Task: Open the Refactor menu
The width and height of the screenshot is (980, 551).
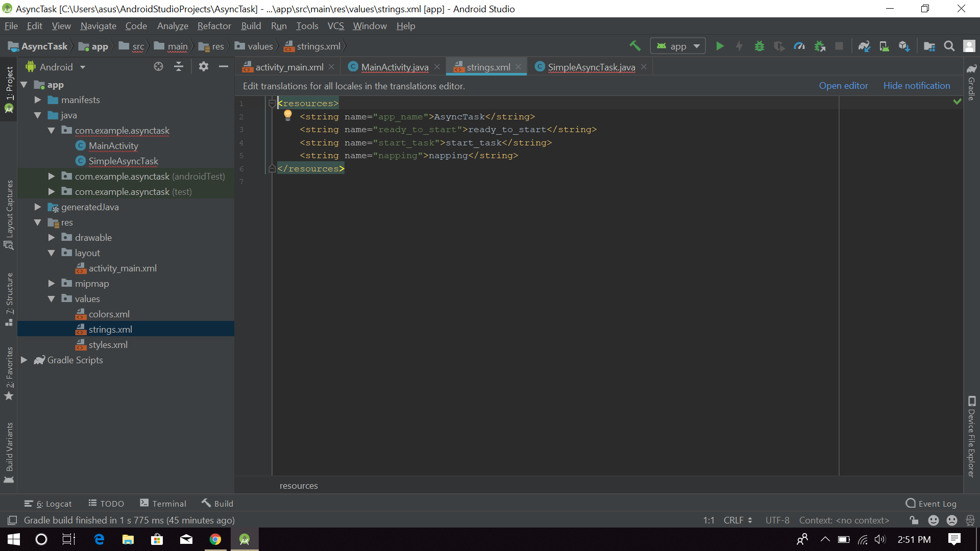Action: click(214, 26)
